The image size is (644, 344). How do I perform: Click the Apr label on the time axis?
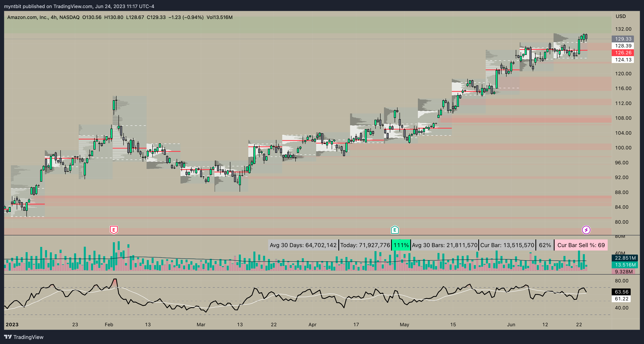(312, 324)
